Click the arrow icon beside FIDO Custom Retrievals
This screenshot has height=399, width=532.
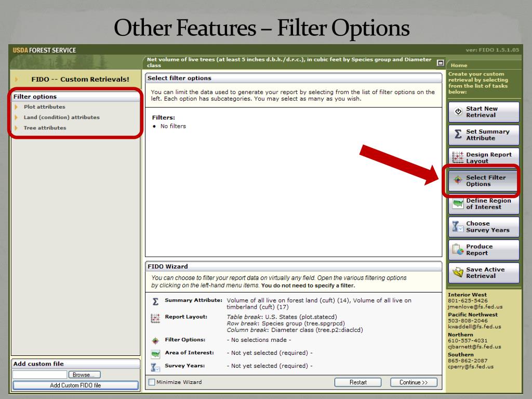[x=16, y=79]
